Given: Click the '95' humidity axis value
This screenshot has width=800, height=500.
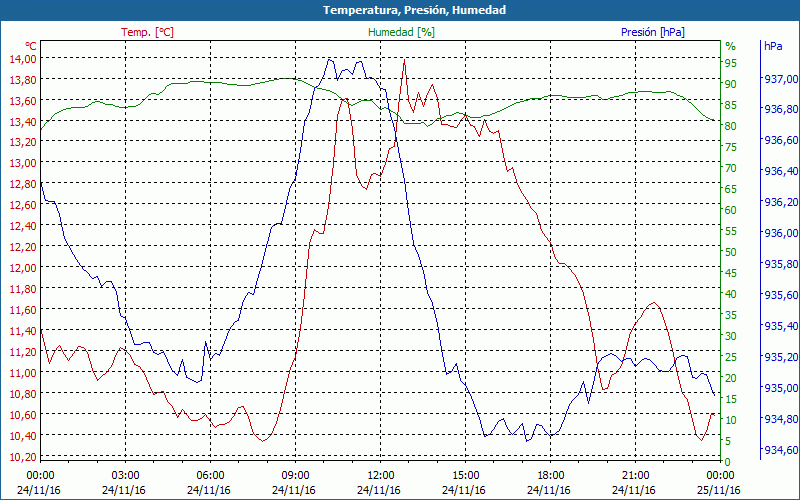Looking at the screenshot, I should [731, 63].
